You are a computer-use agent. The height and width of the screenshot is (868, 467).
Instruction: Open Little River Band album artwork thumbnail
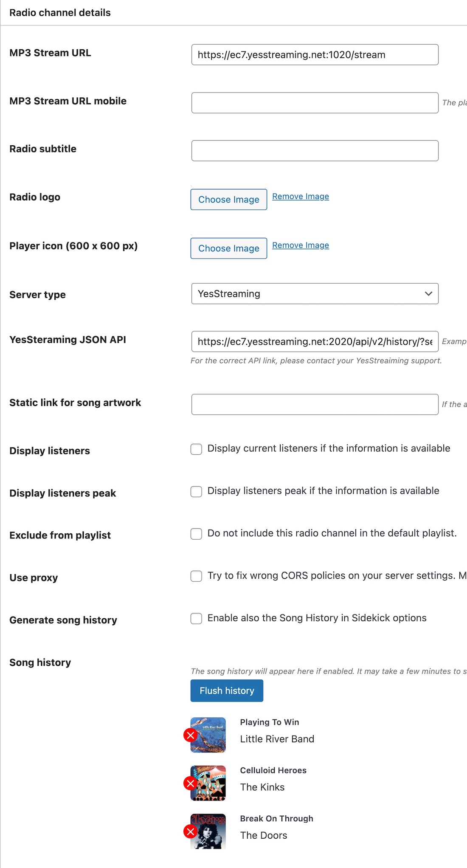coord(208,735)
